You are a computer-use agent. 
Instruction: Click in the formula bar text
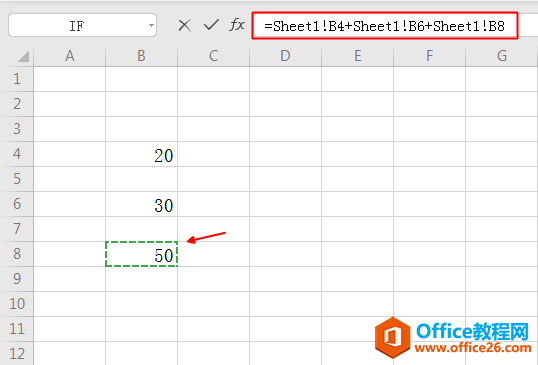[385, 26]
